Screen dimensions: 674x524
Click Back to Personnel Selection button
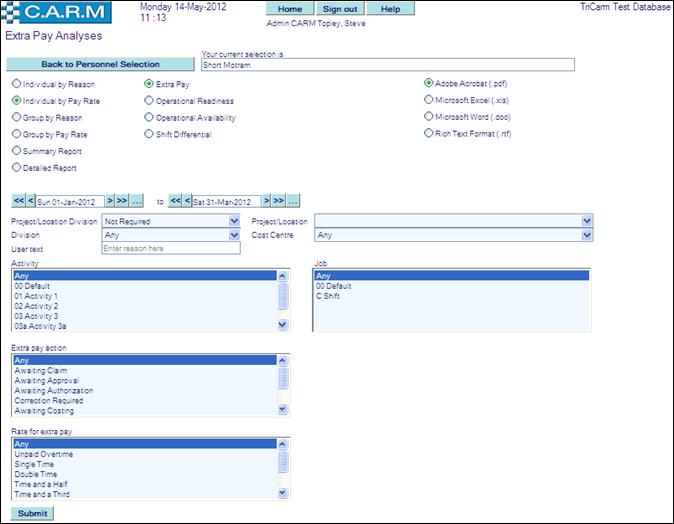click(99, 64)
